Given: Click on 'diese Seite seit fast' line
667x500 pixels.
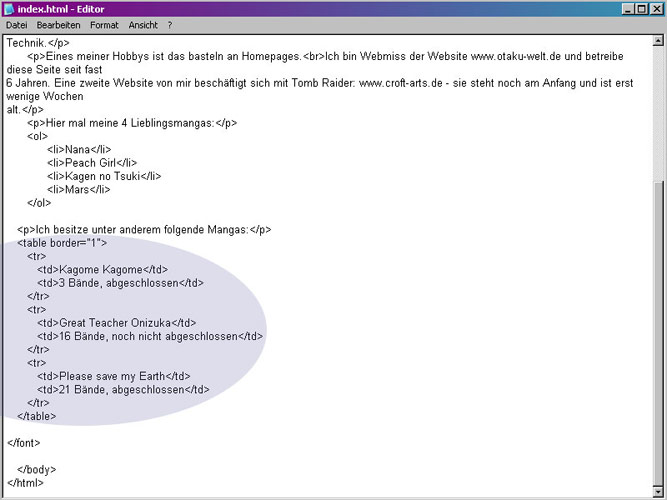Looking at the screenshot, I should pyautogui.click(x=54, y=69).
